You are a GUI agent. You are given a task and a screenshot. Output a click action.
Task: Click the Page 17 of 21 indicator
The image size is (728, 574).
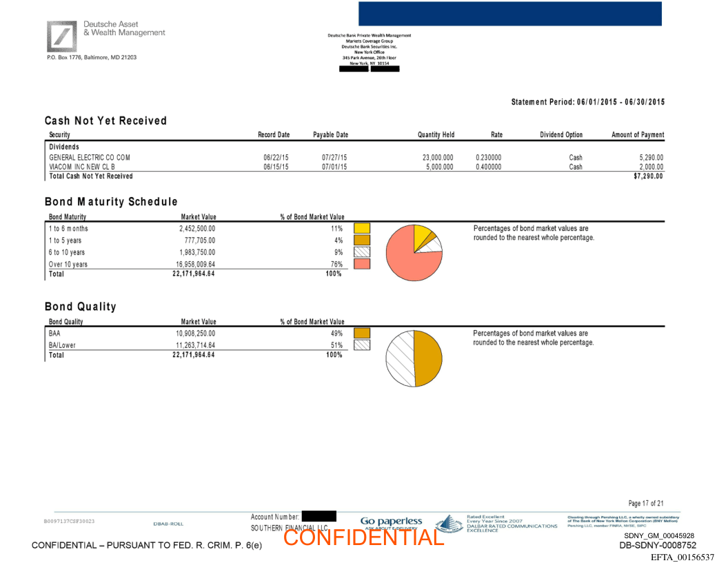tap(646, 504)
